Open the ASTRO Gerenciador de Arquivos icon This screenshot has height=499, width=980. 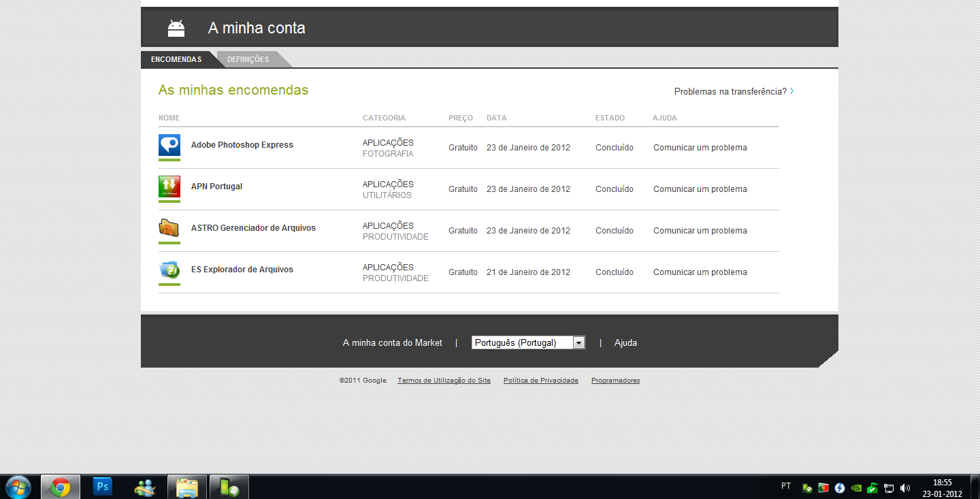(169, 228)
